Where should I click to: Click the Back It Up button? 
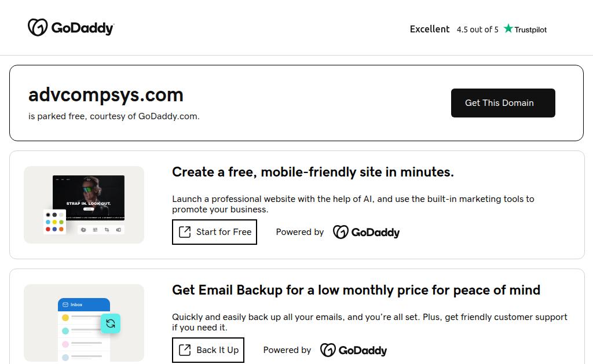tap(208, 350)
